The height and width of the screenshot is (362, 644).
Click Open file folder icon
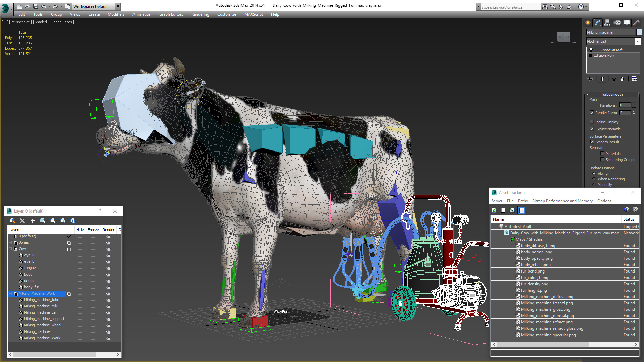pos(28,6)
